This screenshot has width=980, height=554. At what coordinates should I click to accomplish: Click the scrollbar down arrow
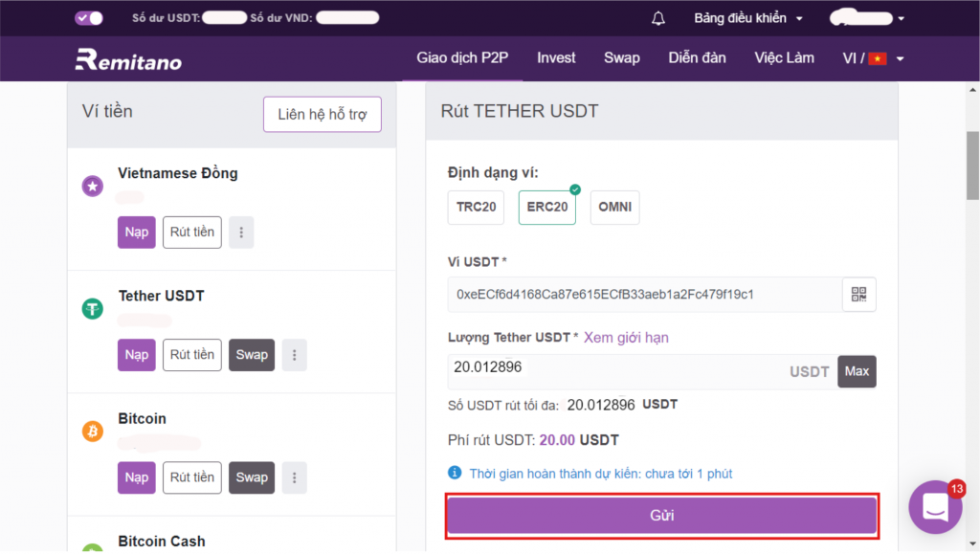972,544
